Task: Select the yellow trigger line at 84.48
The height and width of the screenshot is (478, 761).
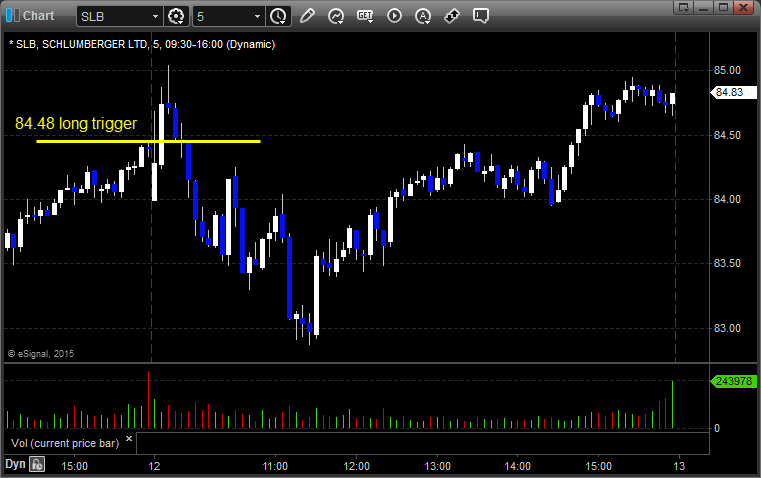Action: pyautogui.click(x=149, y=141)
